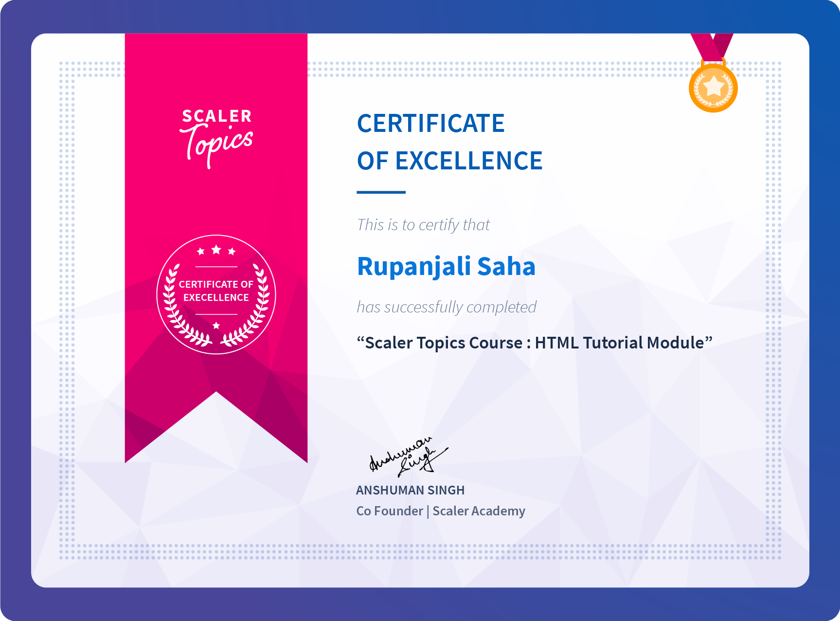Image resolution: width=840 pixels, height=621 pixels.
Task: Click the course title "Scaler Topics Course : HTML Tutorial Module"
Action: coord(535,343)
